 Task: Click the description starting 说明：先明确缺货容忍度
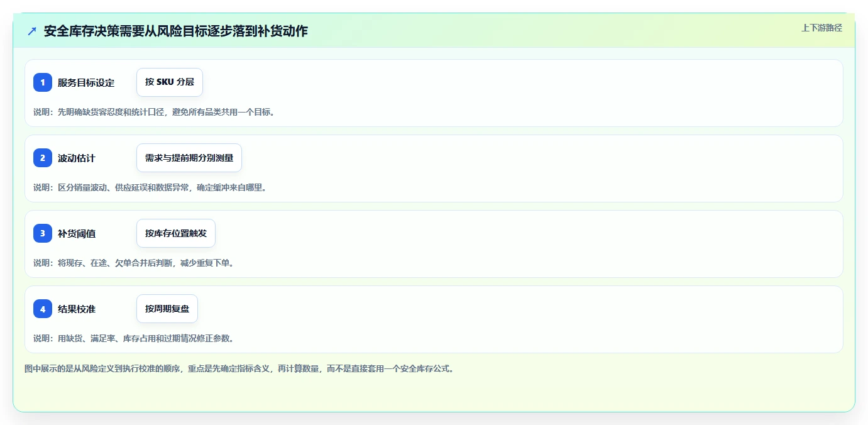point(155,112)
